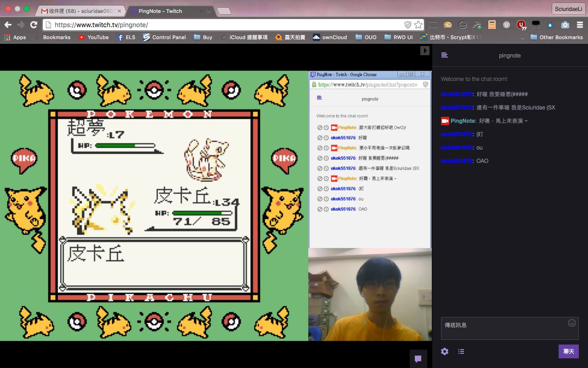The width and height of the screenshot is (588, 368).
Task: Click the shield icon in the address bar
Action: tap(407, 25)
